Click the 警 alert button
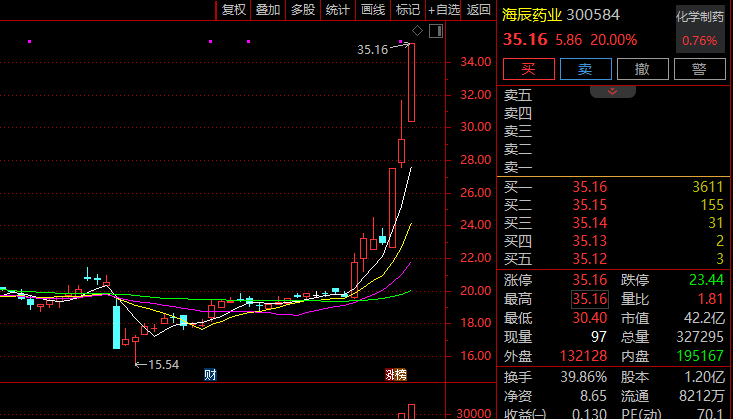Screen dimensions: 733x419 699,69
